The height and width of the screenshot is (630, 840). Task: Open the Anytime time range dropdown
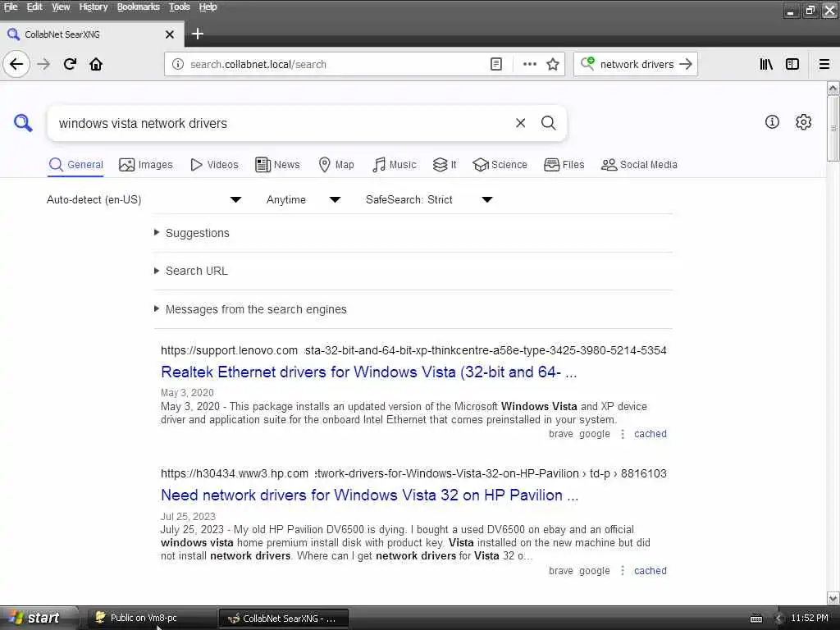point(304,200)
